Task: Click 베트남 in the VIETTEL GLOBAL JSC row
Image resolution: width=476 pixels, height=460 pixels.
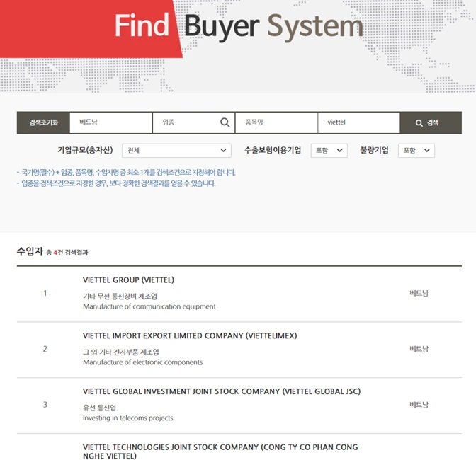Action: 419,405
